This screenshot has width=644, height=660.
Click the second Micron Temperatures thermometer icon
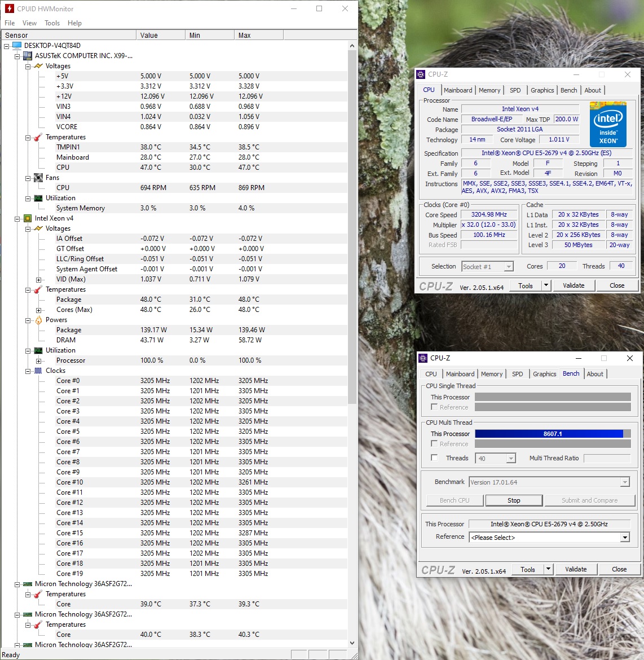pos(38,624)
